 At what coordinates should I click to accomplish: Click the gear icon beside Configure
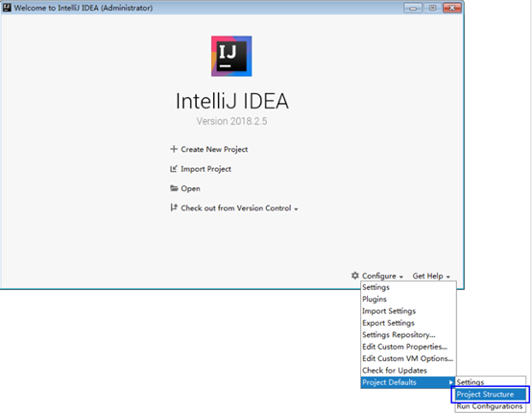point(355,276)
